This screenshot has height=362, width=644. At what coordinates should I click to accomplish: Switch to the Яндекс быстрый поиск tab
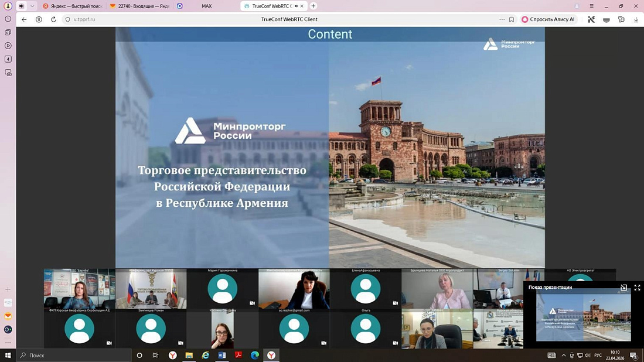[72, 6]
